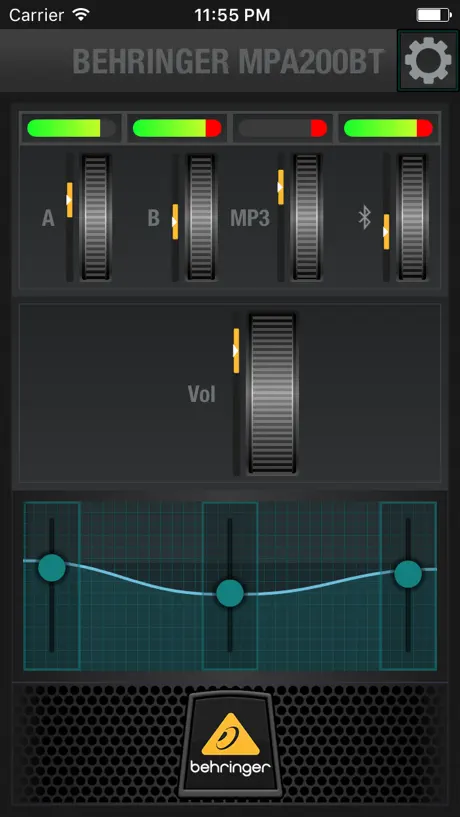
Task: Click channel B orange fader marker
Action: tap(175, 221)
